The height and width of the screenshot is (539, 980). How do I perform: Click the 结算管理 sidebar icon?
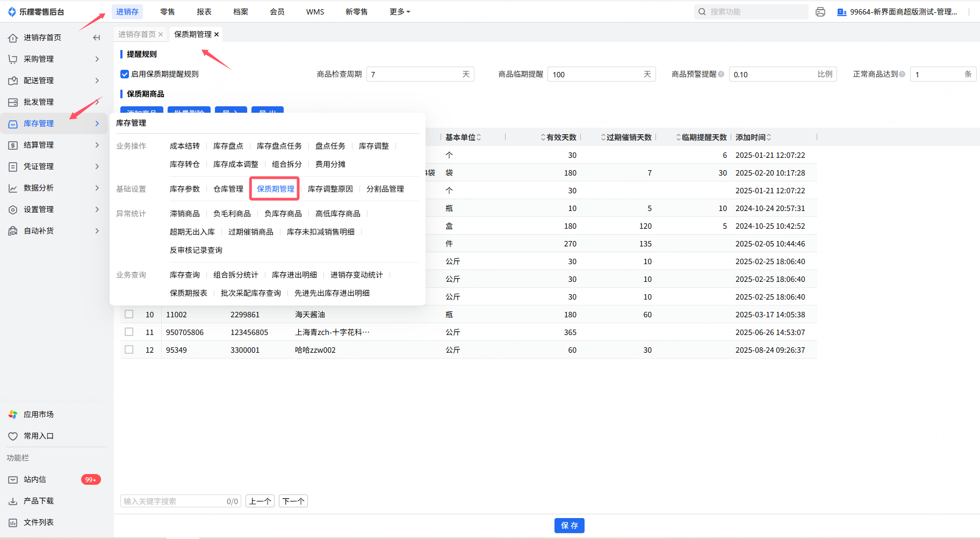pos(13,145)
